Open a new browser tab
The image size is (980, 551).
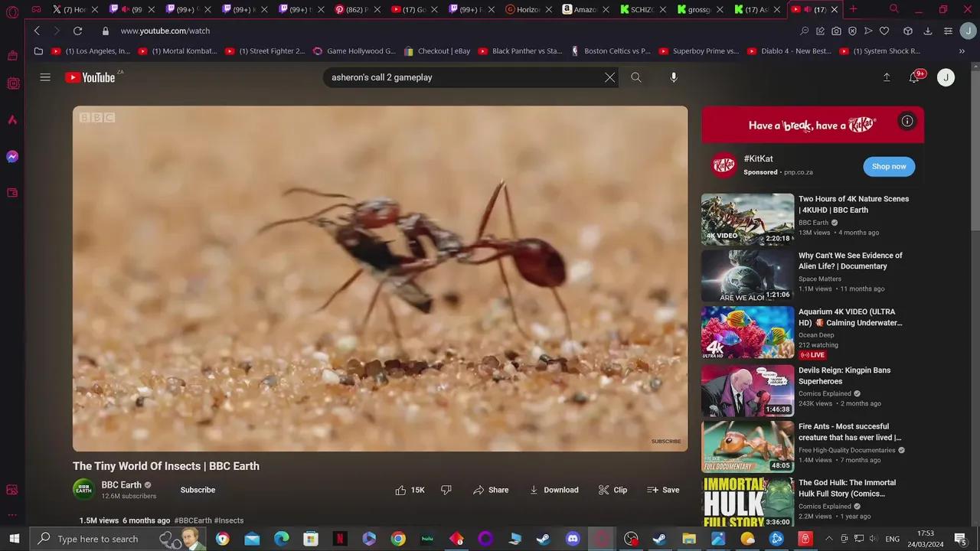(x=853, y=9)
